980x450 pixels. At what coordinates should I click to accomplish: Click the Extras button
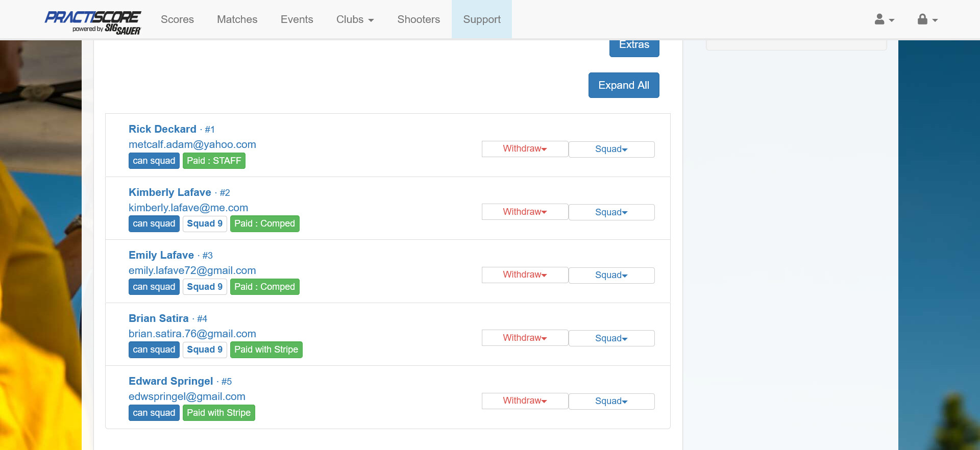634,46
